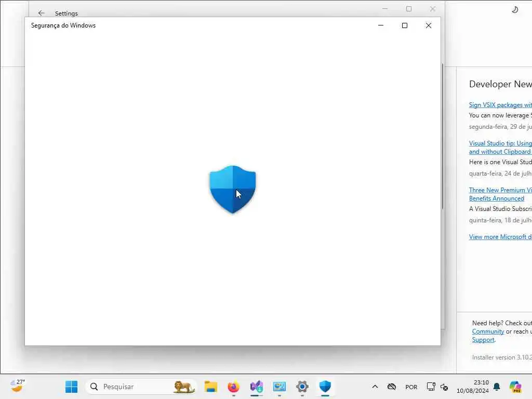532x399 pixels.
Task: Switch the POR input language indicator
Action: (411, 387)
